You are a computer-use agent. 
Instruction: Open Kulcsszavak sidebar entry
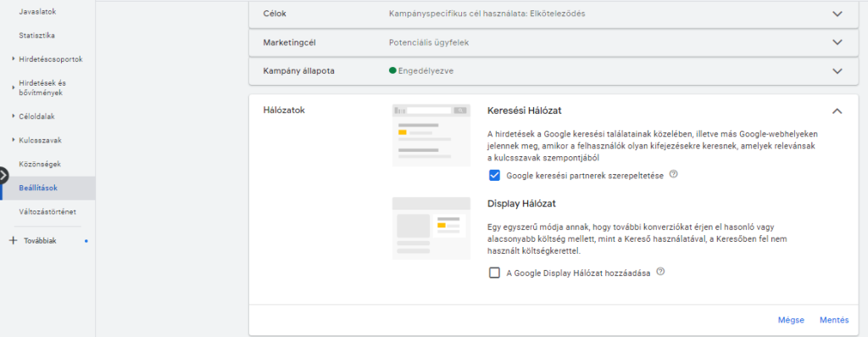[40, 140]
